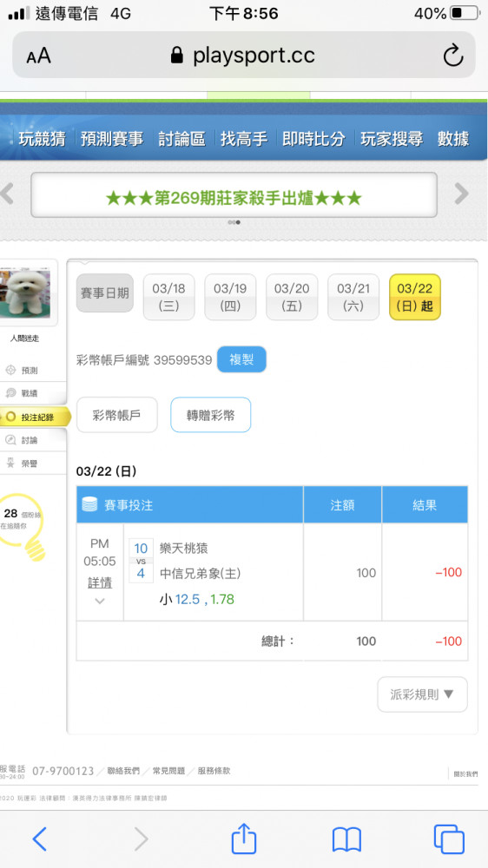The width and height of the screenshot is (488, 868).
Task: Tap Safari reload page icon
Action: 452,56
